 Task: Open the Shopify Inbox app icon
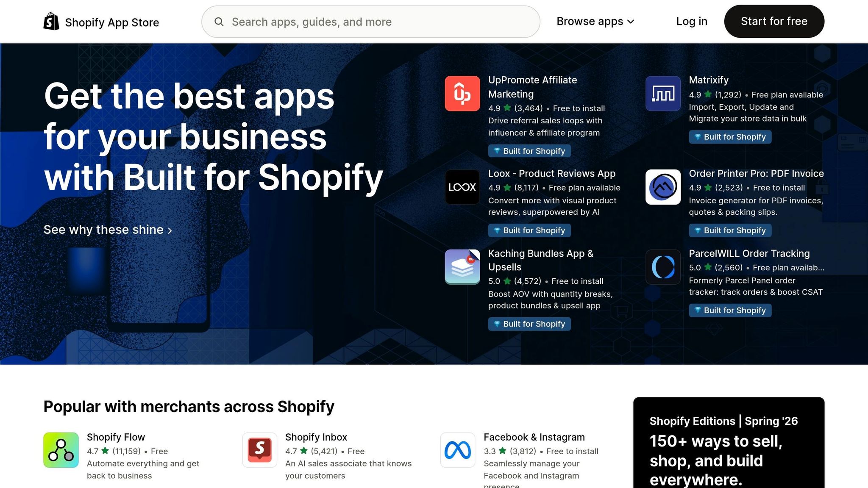(x=259, y=450)
